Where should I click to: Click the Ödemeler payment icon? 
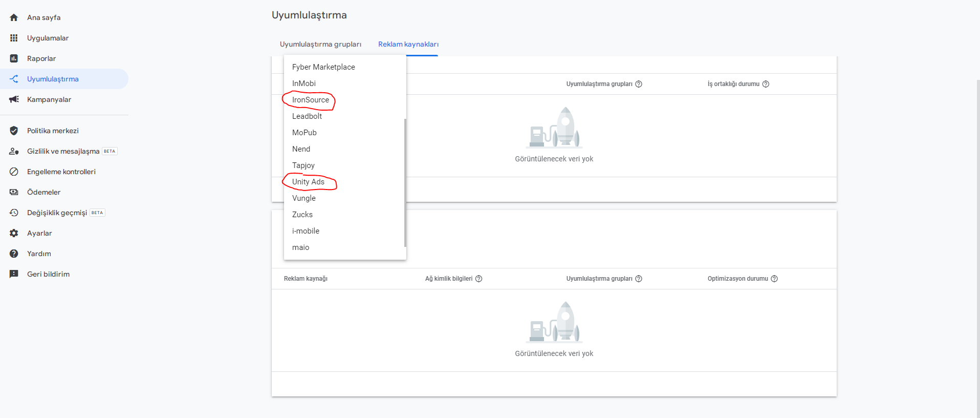coord(14,192)
